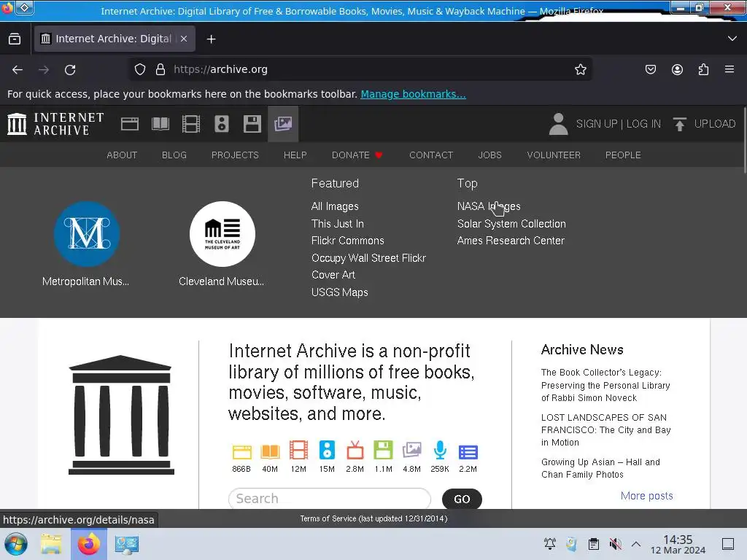The image size is (747, 560).
Task: Open the USGS Maps link
Action: coord(340,292)
